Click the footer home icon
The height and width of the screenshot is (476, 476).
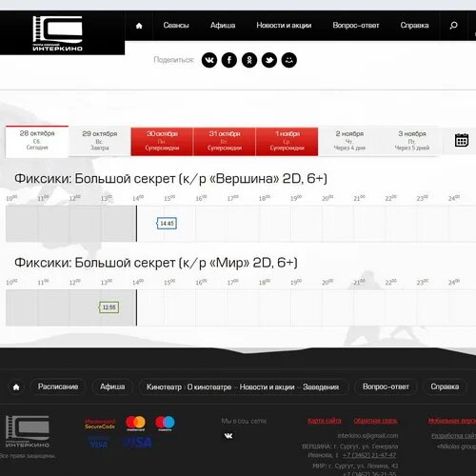point(16,387)
